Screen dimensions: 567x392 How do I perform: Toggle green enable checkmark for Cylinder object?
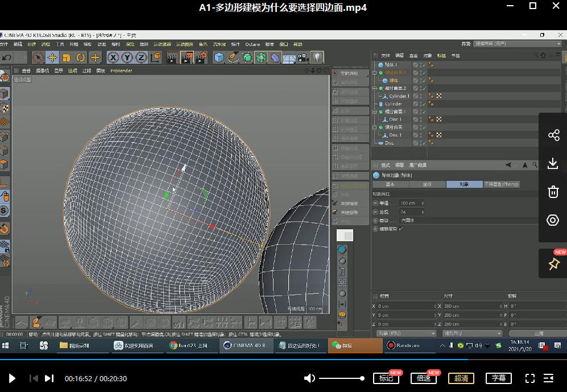click(423, 104)
